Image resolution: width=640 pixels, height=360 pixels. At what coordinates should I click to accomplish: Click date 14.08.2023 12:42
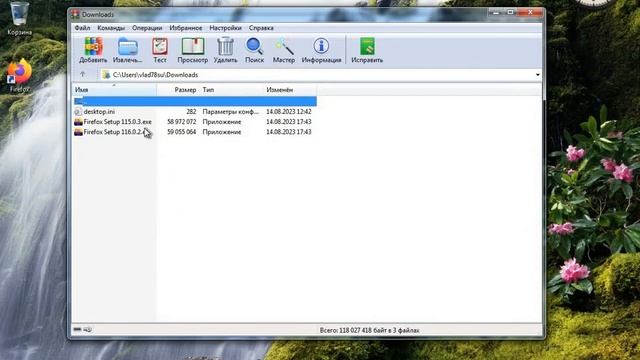289,111
